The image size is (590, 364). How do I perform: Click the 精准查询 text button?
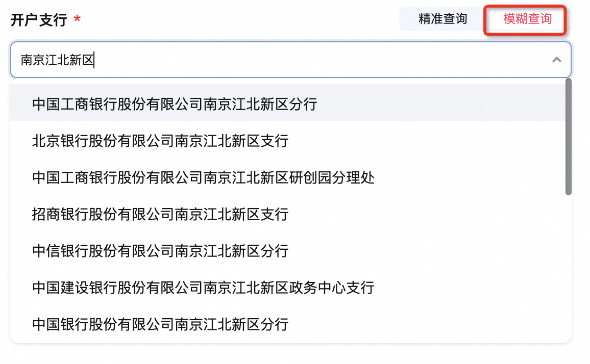click(x=442, y=19)
